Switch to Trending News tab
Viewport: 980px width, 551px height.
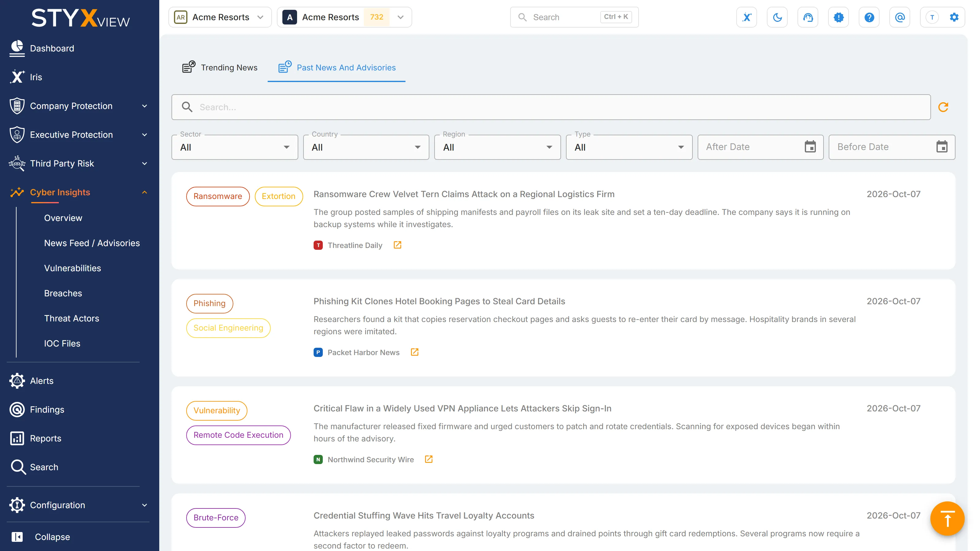pyautogui.click(x=220, y=67)
